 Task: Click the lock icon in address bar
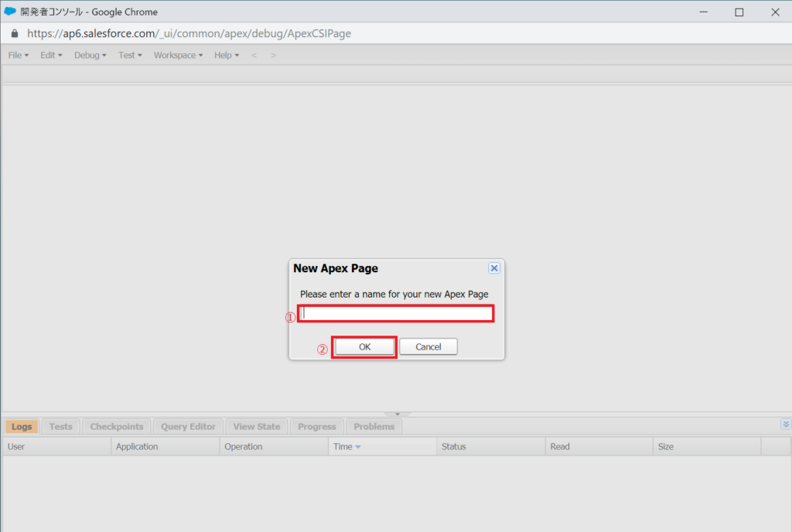14,34
